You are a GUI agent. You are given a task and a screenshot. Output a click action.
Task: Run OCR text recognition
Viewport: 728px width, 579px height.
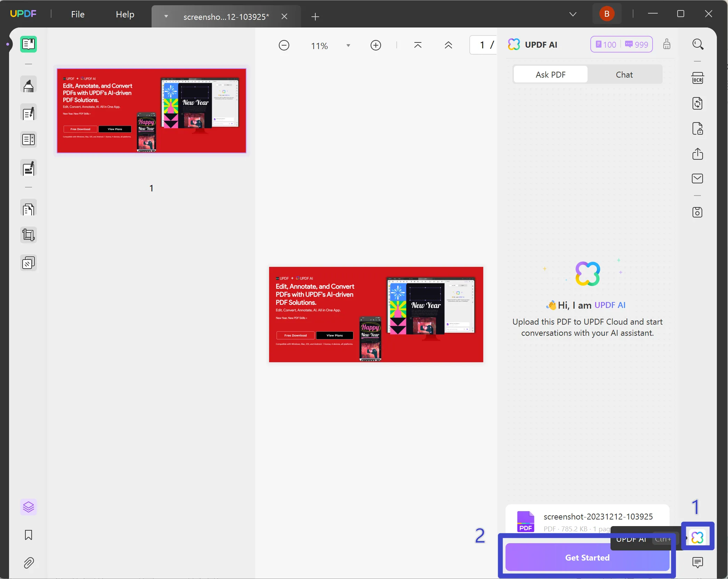coord(698,78)
